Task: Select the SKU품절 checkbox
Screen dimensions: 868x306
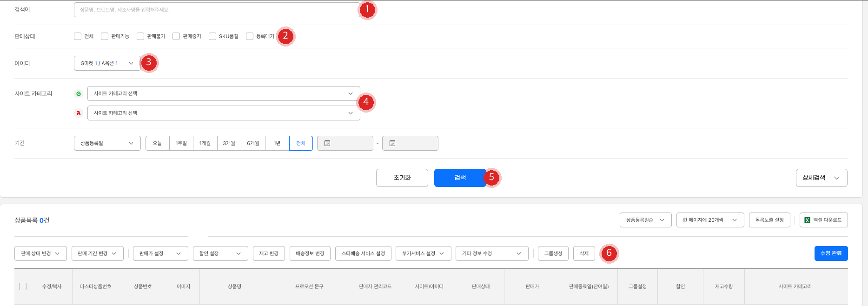Action: 212,36
